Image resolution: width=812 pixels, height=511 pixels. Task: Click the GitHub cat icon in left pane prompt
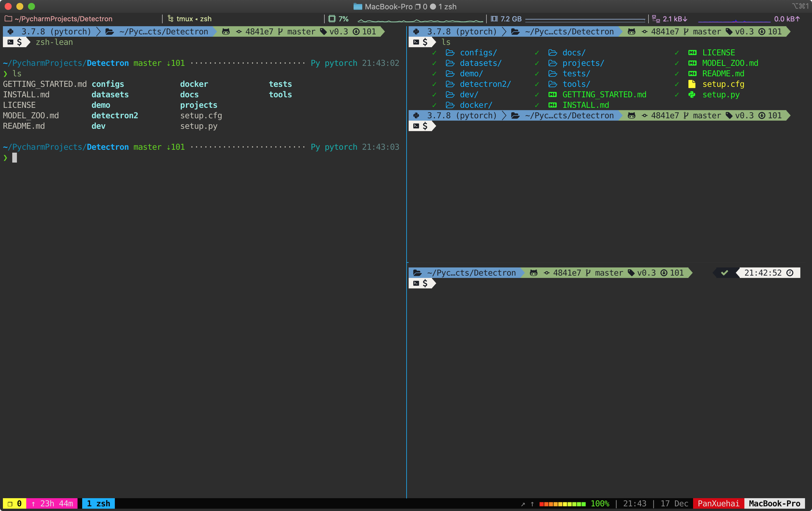(226, 32)
